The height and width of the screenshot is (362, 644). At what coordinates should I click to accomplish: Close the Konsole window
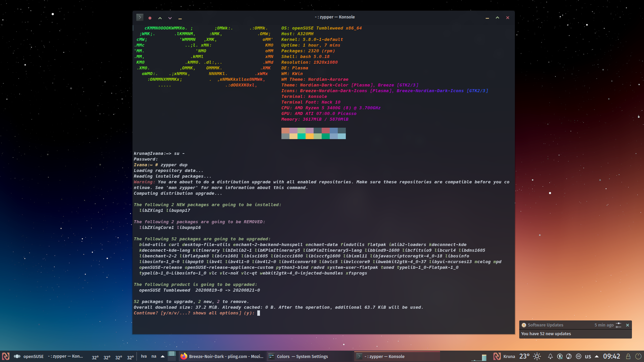point(508,18)
